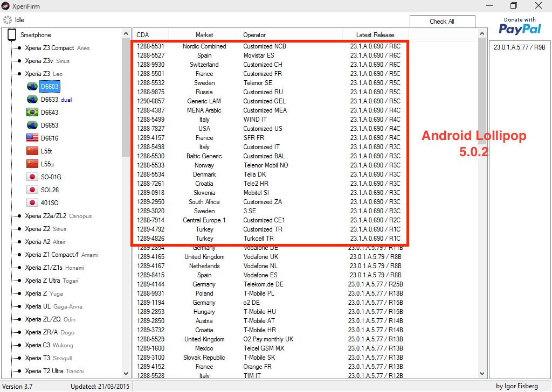Image resolution: width=552 pixels, height=392 pixels.
Task: Select the D6616 model entry
Action: [x=49, y=138]
